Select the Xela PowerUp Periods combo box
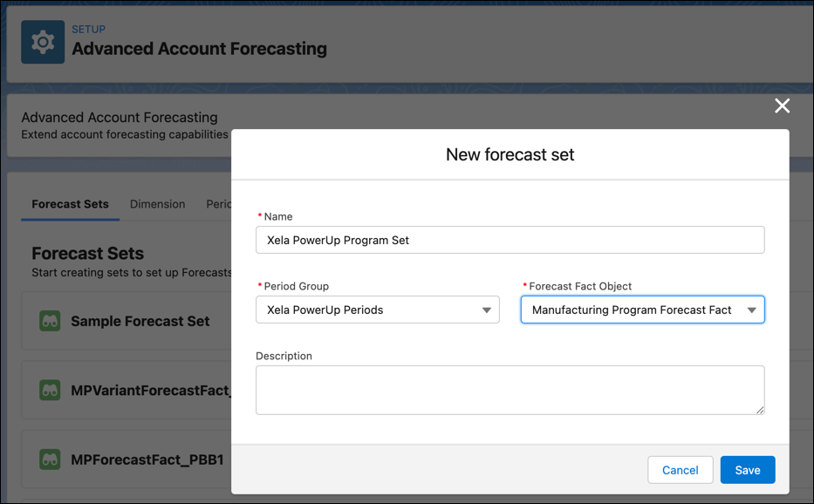Viewport: 814px width, 504px height. (x=378, y=310)
